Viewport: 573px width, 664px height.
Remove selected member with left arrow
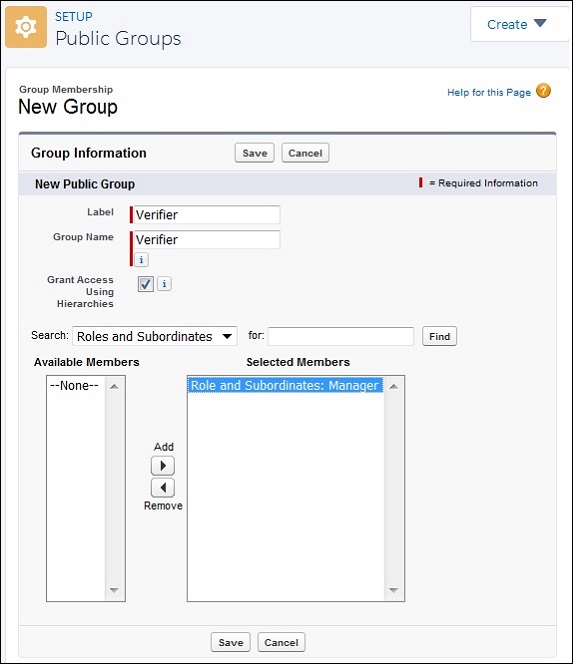click(x=163, y=488)
